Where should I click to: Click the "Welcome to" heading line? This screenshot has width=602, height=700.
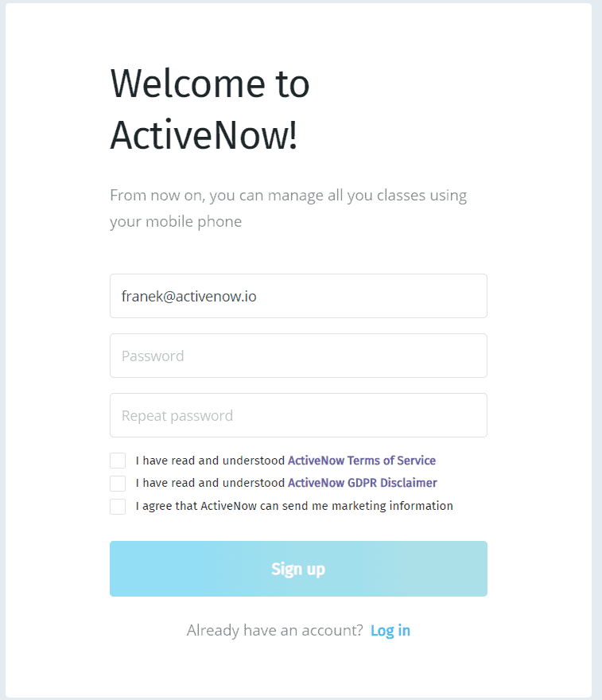point(210,84)
